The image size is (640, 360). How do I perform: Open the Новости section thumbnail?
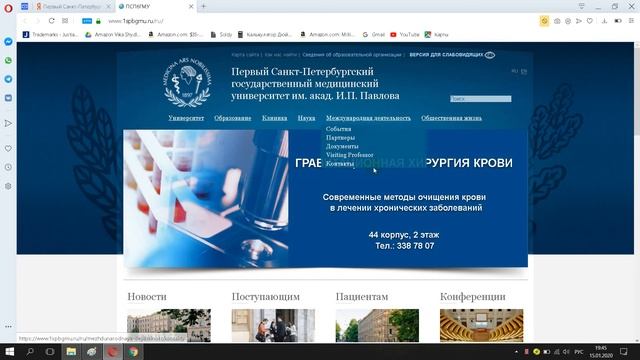pyautogui.click(x=169, y=325)
